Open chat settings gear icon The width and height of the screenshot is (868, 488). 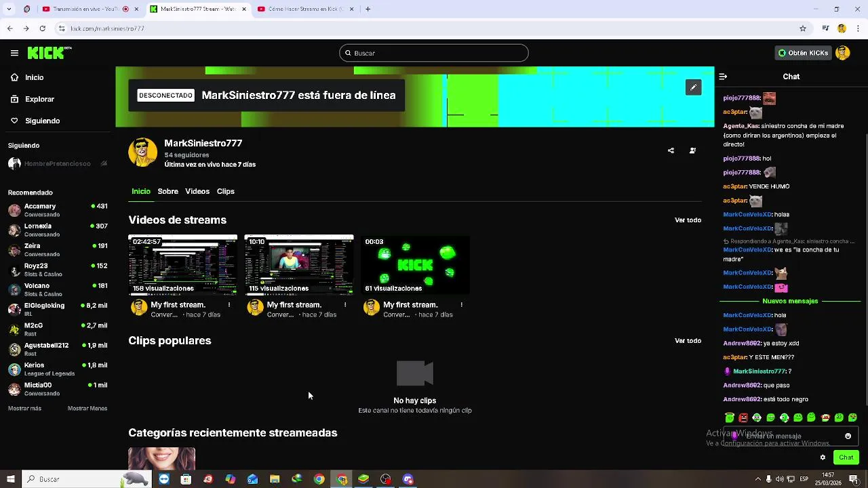point(823,457)
